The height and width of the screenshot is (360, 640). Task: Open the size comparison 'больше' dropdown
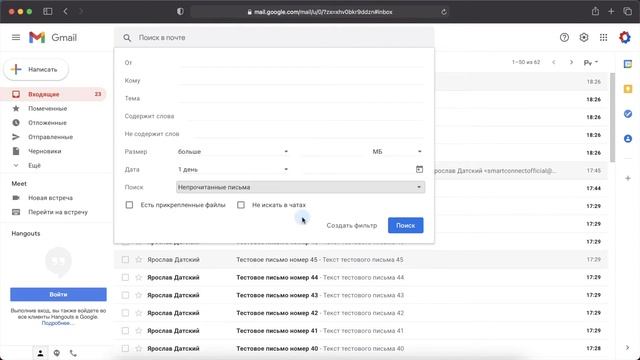[233, 151]
